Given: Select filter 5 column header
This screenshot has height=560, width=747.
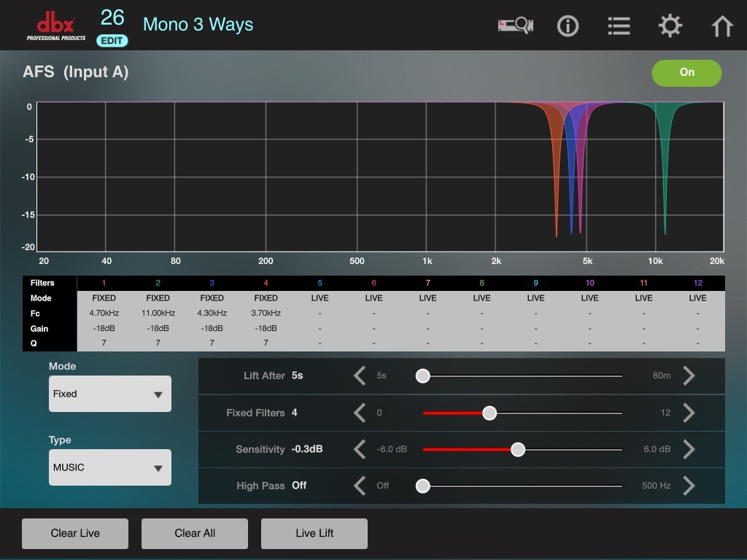Looking at the screenshot, I should click(320, 283).
